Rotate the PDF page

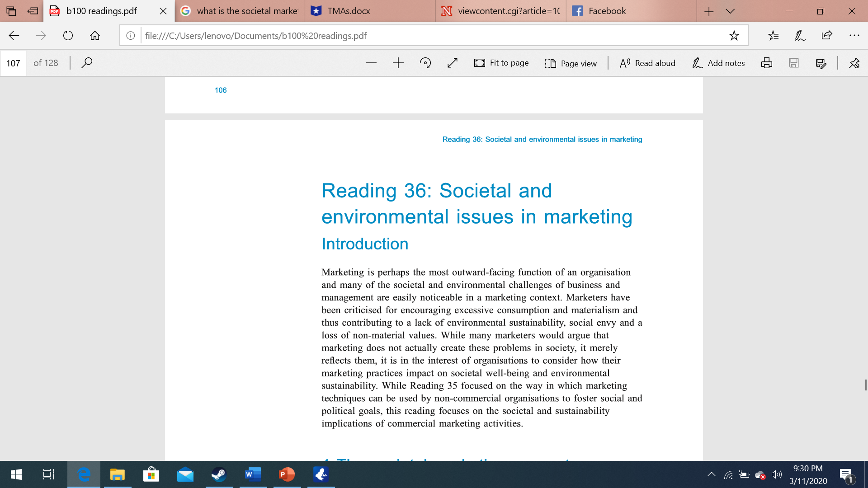click(x=425, y=63)
